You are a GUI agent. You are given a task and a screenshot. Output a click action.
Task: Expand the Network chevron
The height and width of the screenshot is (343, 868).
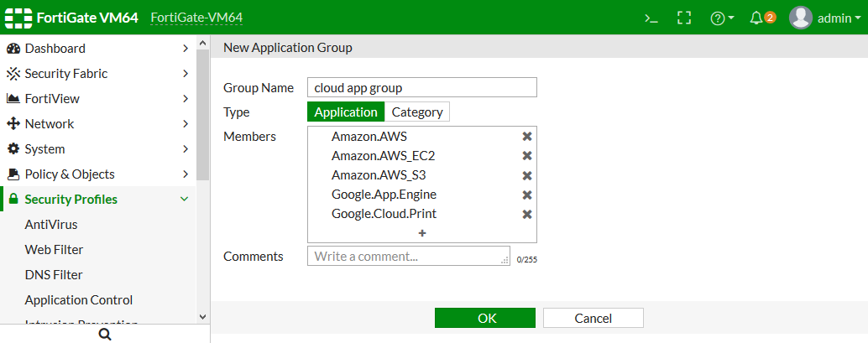click(186, 124)
